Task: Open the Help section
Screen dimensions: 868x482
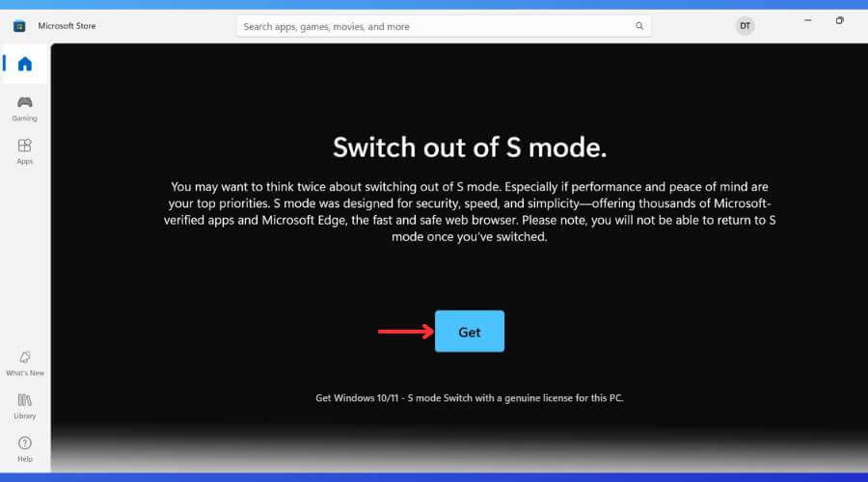Action: (25, 449)
